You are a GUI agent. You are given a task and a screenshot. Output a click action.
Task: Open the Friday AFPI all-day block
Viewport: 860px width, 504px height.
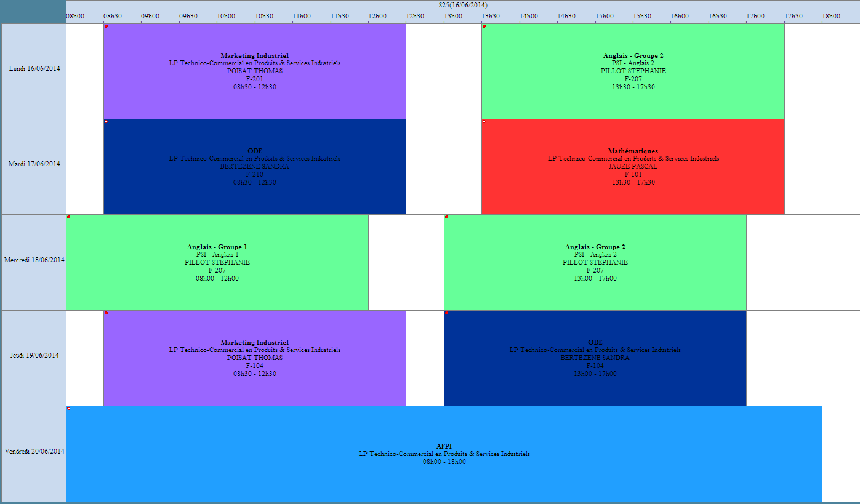click(444, 454)
